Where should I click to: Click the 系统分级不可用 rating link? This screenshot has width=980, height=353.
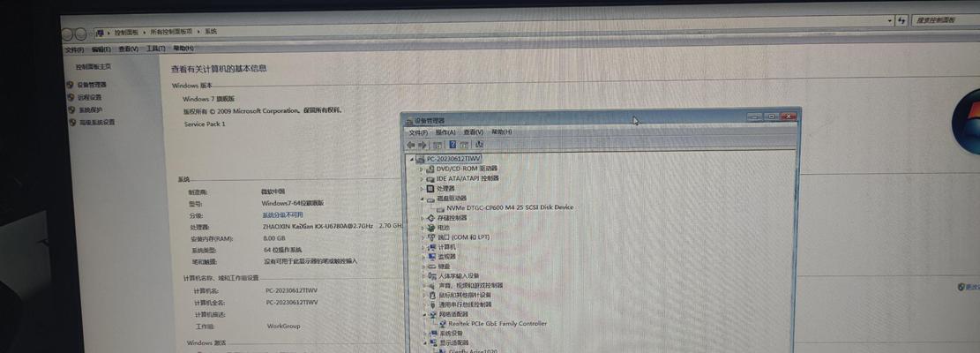[x=282, y=215]
